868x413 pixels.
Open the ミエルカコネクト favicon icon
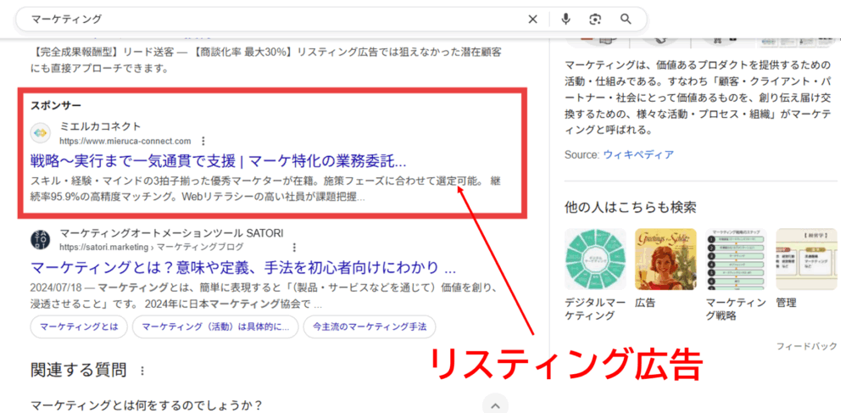pos(41,133)
